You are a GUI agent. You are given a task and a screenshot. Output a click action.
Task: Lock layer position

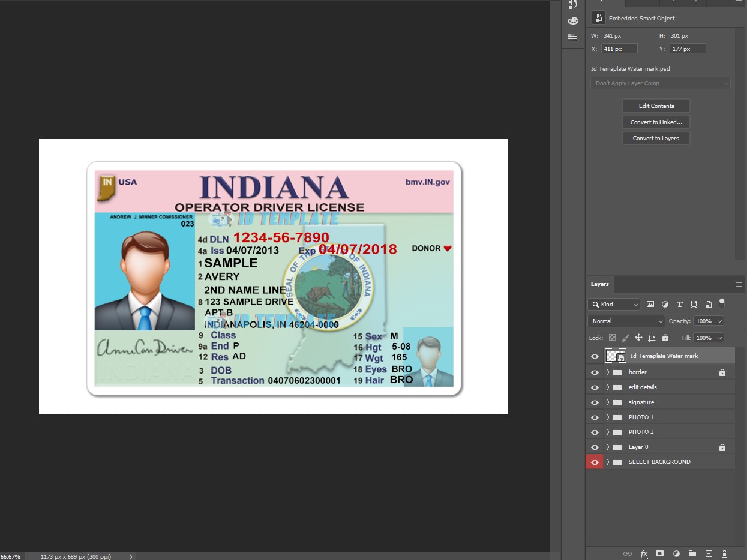click(638, 338)
